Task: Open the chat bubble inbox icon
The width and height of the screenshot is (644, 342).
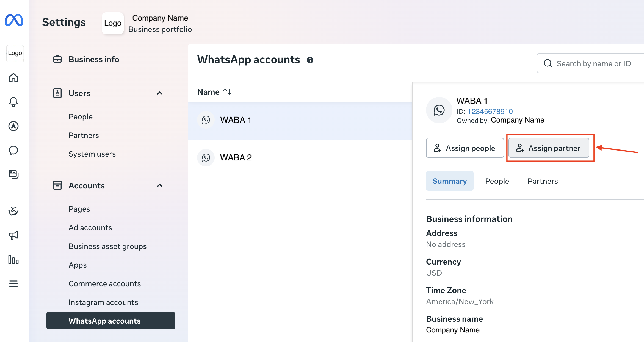Action: (13, 150)
